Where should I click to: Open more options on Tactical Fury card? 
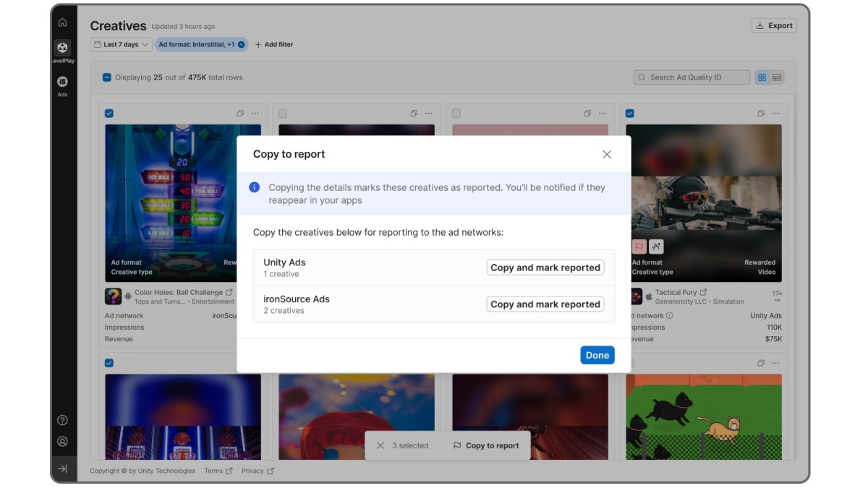(775, 114)
